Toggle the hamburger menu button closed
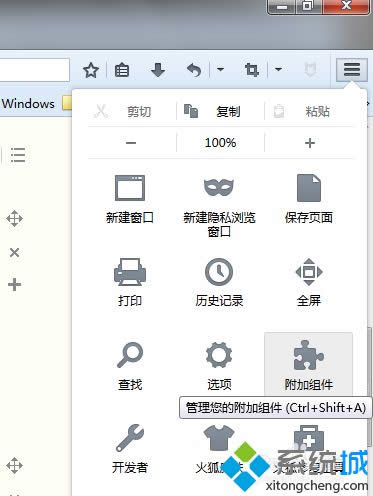The width and height of the screenshot is (373, 496). [x=352, y=70]
